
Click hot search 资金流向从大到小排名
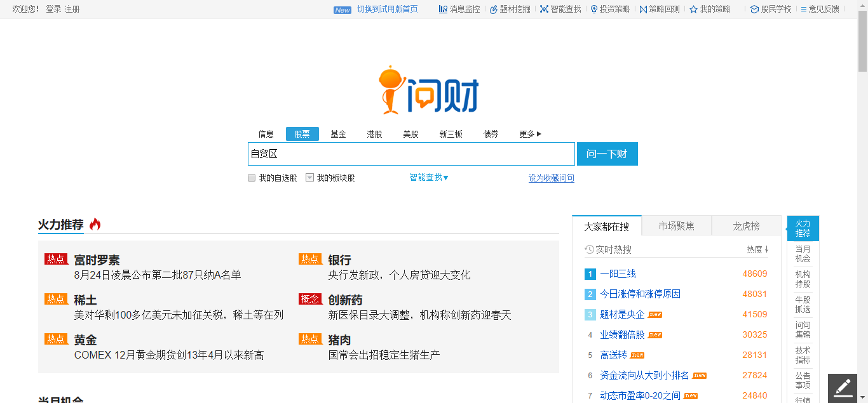645,375
